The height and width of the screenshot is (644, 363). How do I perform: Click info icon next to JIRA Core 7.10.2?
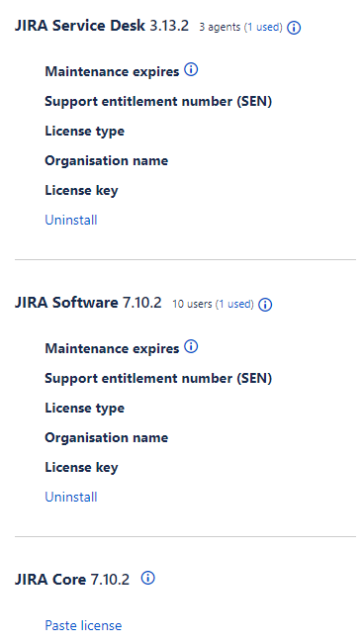point(147,579)
